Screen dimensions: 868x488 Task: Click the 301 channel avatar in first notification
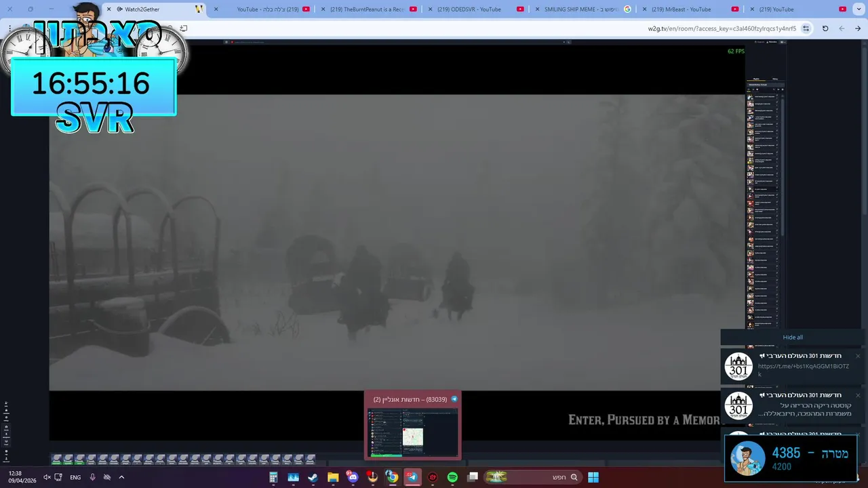[x=738, y=366]
